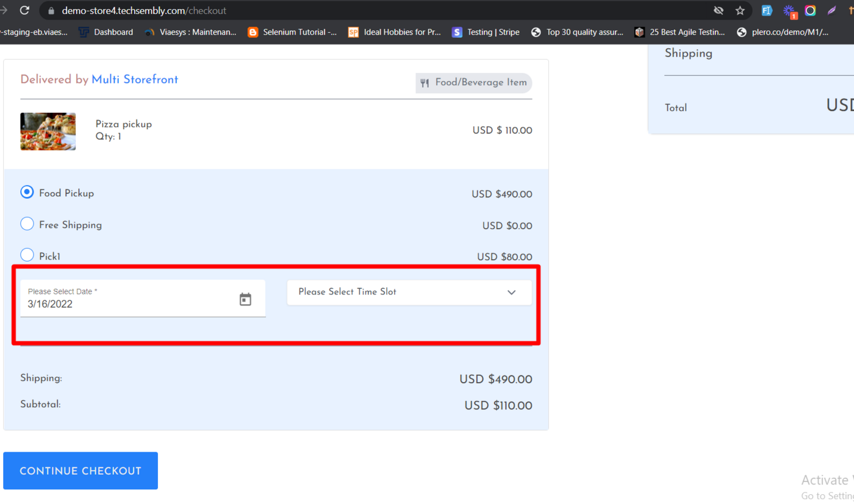Click the Shipping total USD $490.00 value
The width and height of the screenshot is (854, 504).
(496, 380)
